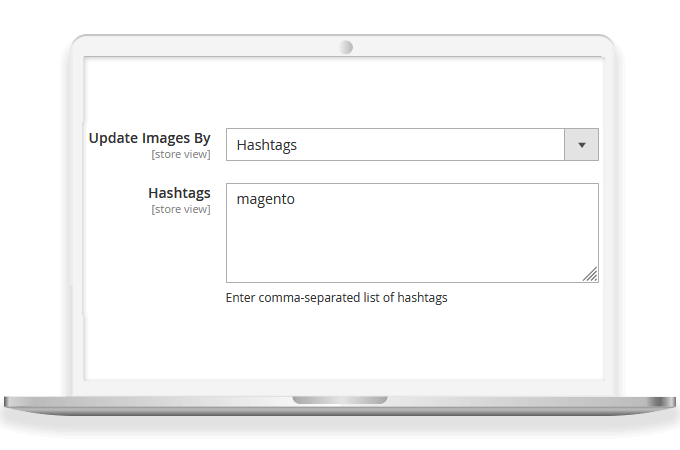Place cursor right after the word "magento"
This screenshot has width=680, height=450.
[x=297, y=200]
